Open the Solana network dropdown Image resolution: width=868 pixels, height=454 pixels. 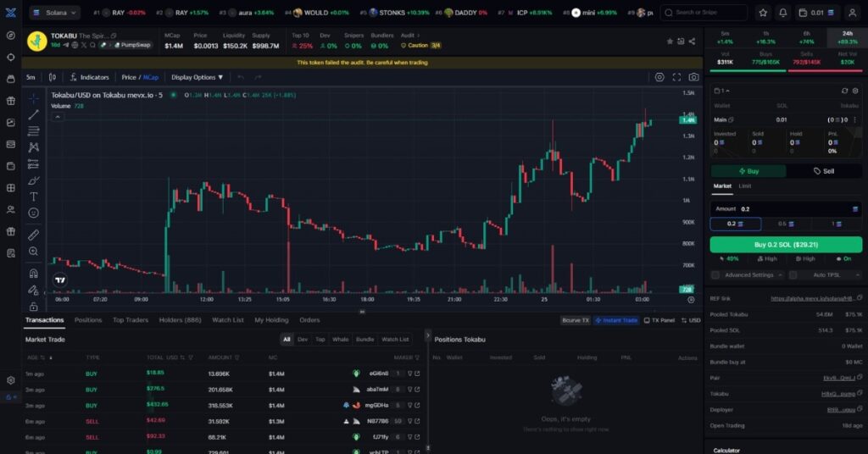click(x=55, y=12)
